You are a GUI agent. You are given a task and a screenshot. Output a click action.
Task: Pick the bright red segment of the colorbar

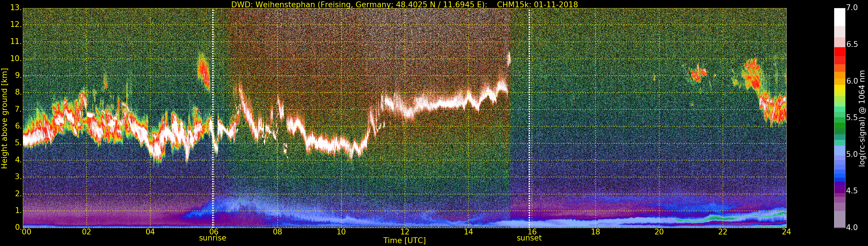(839, 52)
